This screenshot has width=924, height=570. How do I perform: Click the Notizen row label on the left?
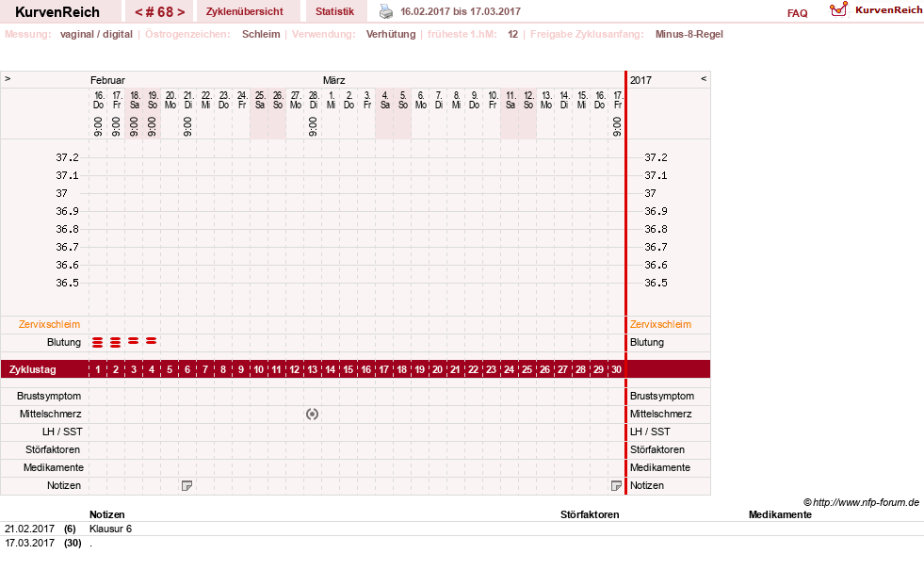click(x=64, y=486)
